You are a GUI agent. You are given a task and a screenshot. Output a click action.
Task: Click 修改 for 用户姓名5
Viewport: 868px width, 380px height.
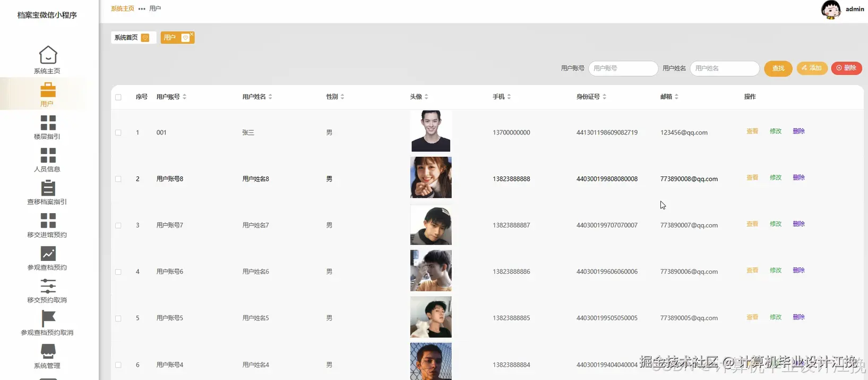point(776,317)
